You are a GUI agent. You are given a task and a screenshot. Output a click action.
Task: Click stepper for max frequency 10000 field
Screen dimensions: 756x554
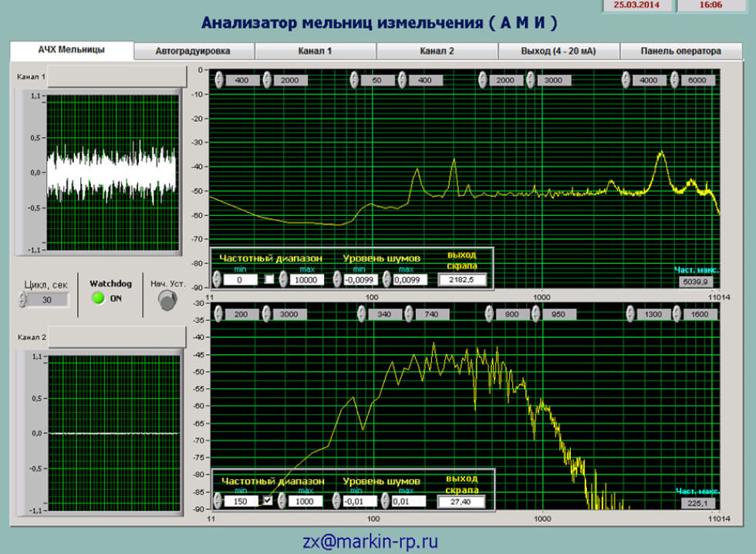pyautogui.click(x=282, y=280)
